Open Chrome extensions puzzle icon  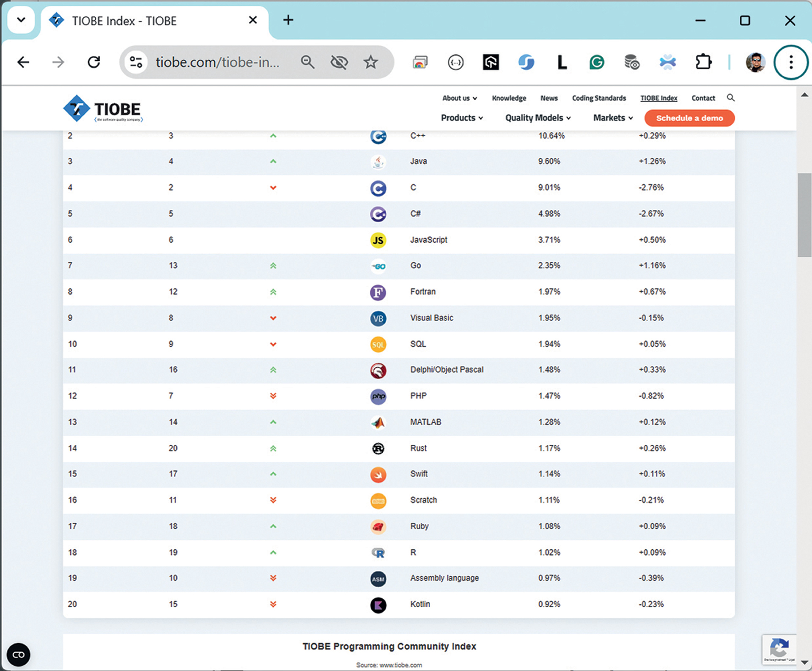pyautogui.click(x=703, y=62)
